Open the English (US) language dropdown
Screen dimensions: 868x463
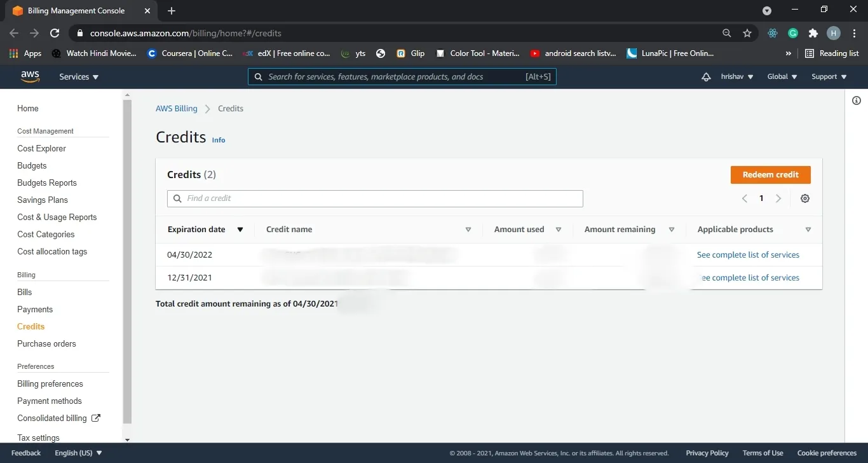78,452
